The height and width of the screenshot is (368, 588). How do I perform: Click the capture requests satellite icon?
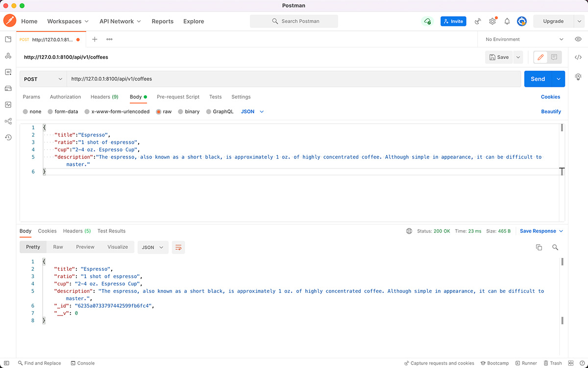coord(478,21)
